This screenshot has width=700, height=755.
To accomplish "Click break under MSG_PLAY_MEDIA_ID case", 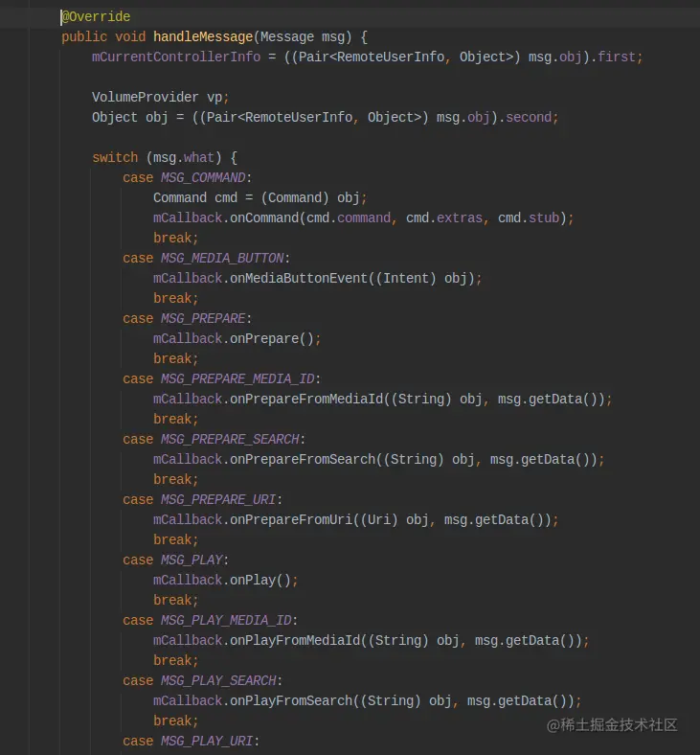I will click(175, 661).
